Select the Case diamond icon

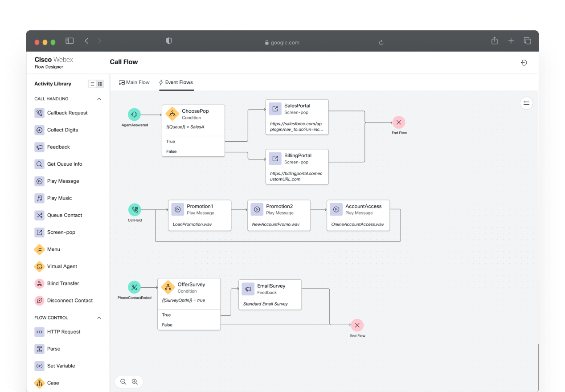39,383
